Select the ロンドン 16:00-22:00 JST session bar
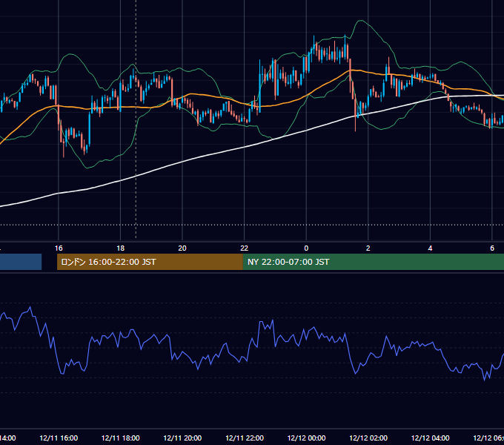This screenshot has width=504, height=445. [x=150, y=262]
